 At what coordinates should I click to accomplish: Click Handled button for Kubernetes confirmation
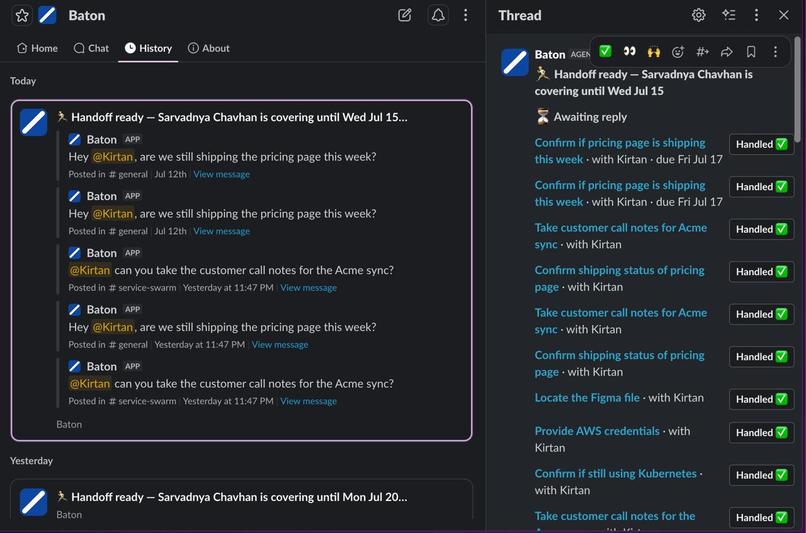pos(761,475)
